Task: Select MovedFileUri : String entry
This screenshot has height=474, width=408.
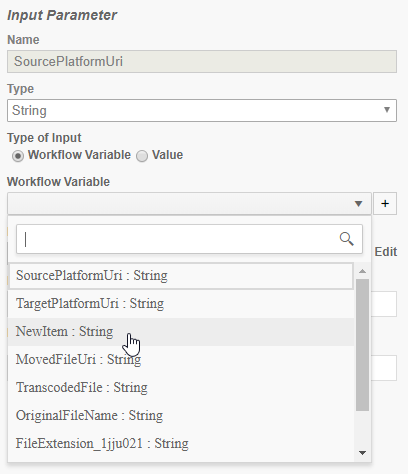Action: tap(181, 360)
